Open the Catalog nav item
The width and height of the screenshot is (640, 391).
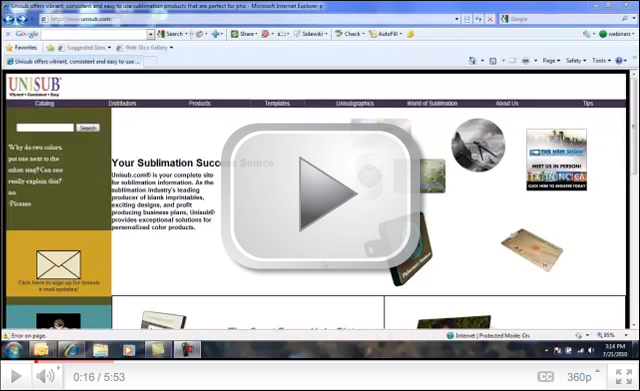point(44,104)
